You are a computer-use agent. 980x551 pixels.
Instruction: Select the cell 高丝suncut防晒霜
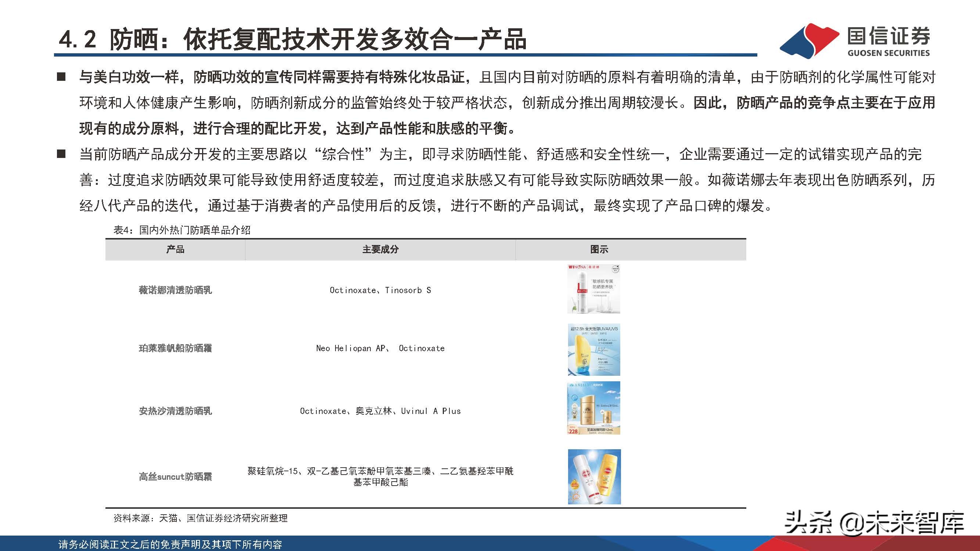[x=175, y=476]
